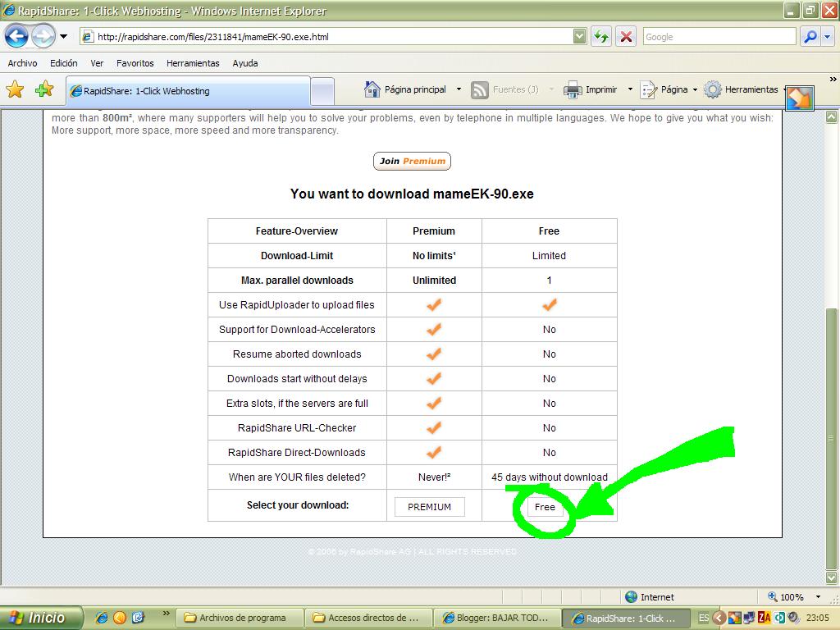Open the Inicio start menu
Viewport: 840px width, 630px height.
[41, 618]
